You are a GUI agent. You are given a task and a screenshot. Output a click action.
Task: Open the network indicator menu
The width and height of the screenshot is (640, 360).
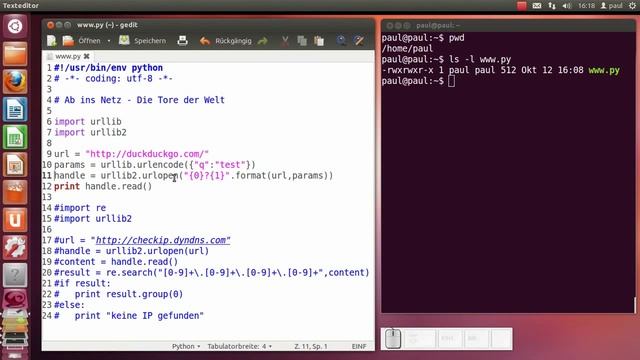pyautogui.click(x=552, y=5)
